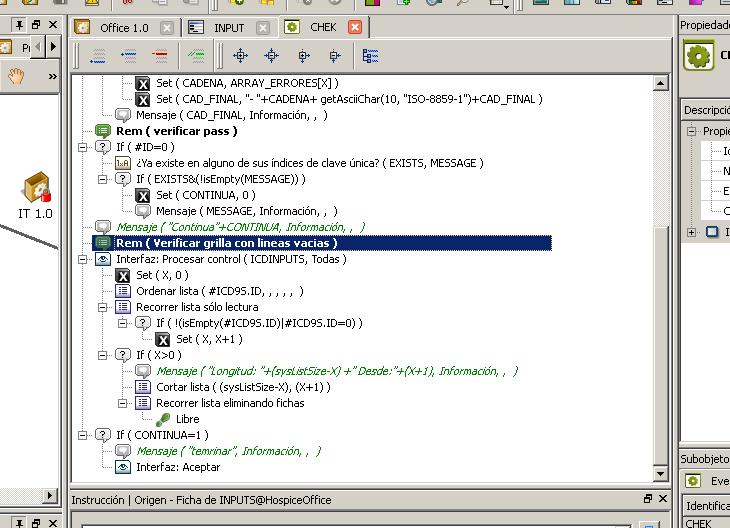Click the eye icon of Interfaz: Procesar control
The height and width of the screenshot is (528, 730).
click(103, 259)
